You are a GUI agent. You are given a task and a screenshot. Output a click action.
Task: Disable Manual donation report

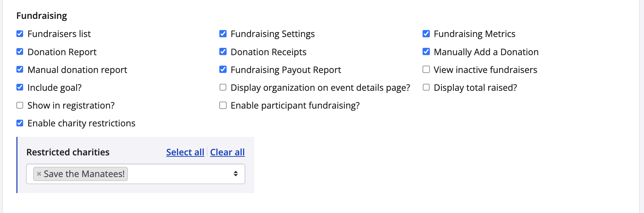[x=20, y=69]
